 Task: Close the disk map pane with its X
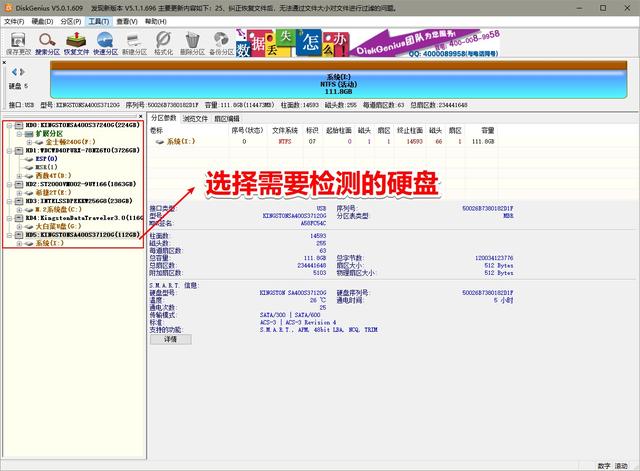click(x=4, y=62)
